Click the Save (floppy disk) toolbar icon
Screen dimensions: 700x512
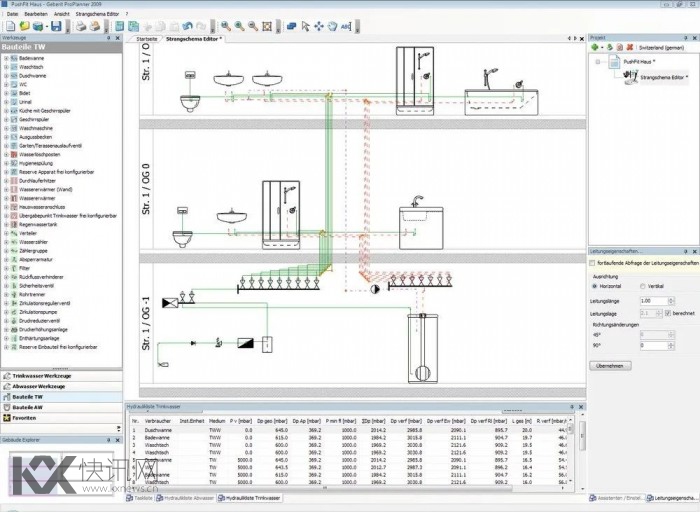click(55, 25)
